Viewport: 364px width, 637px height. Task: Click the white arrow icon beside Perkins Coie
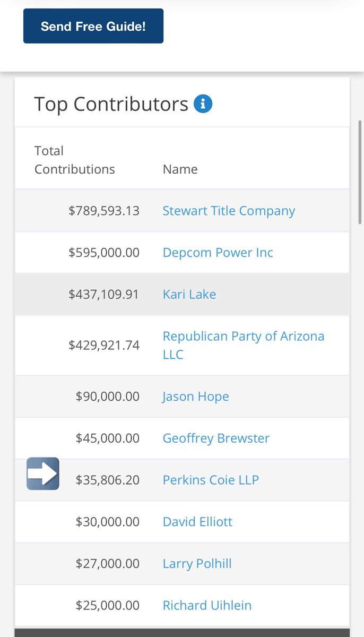point(43,474)
